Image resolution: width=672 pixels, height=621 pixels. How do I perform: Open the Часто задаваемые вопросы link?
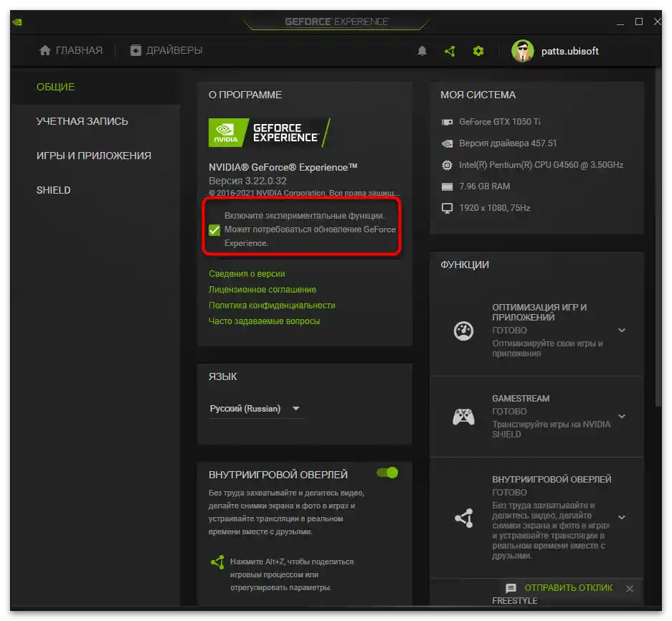(x=264, y=321)
